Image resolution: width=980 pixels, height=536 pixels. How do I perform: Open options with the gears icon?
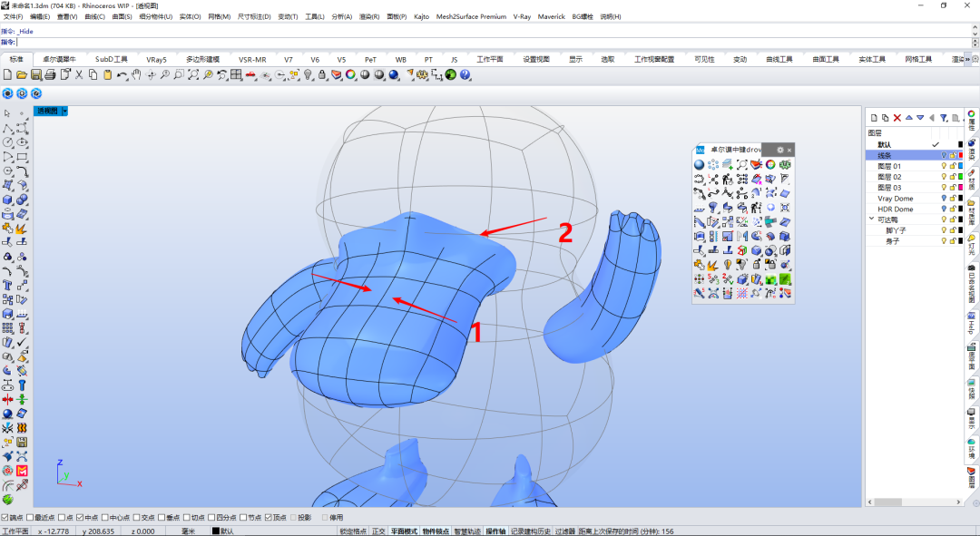(x=423, y=74)
